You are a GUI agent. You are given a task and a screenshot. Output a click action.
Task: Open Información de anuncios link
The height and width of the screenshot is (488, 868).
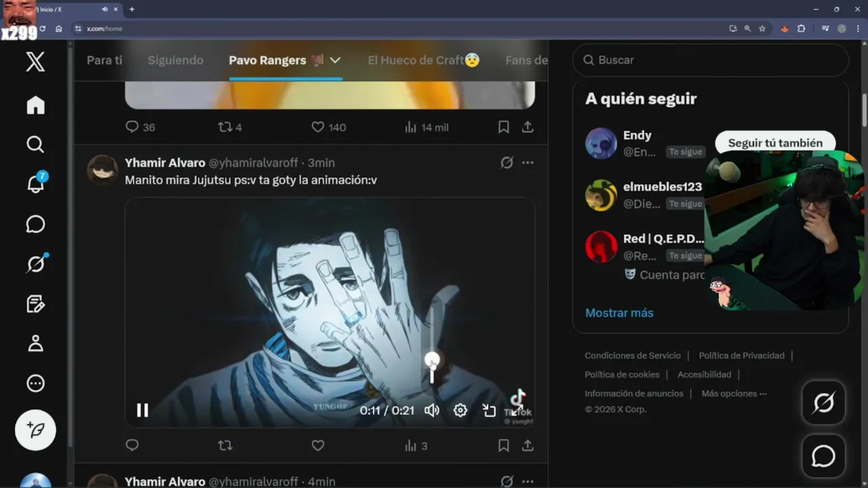coord(634,393)
